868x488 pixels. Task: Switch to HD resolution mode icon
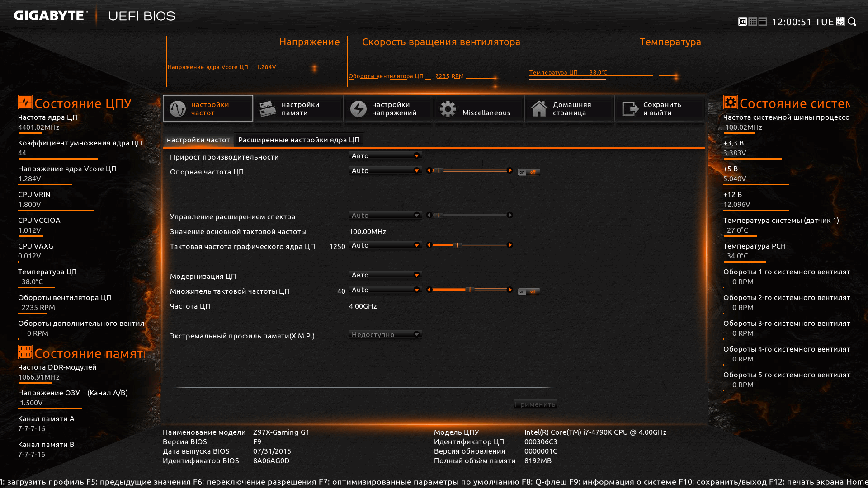point(742,22)
